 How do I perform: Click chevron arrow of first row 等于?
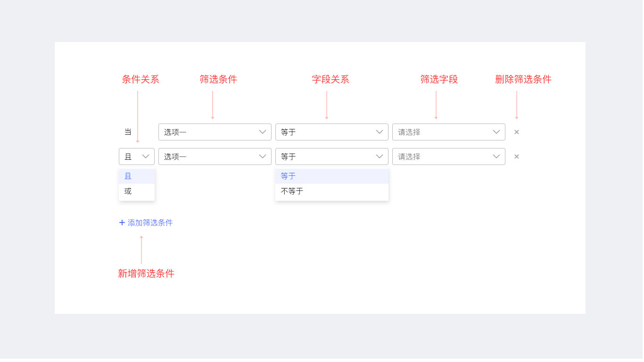tap(380, 132)
